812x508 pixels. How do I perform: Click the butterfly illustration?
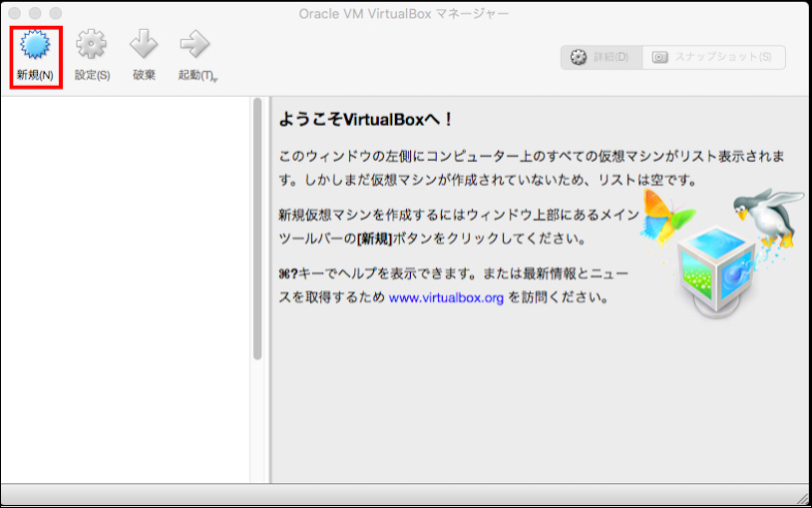[666, 215]
